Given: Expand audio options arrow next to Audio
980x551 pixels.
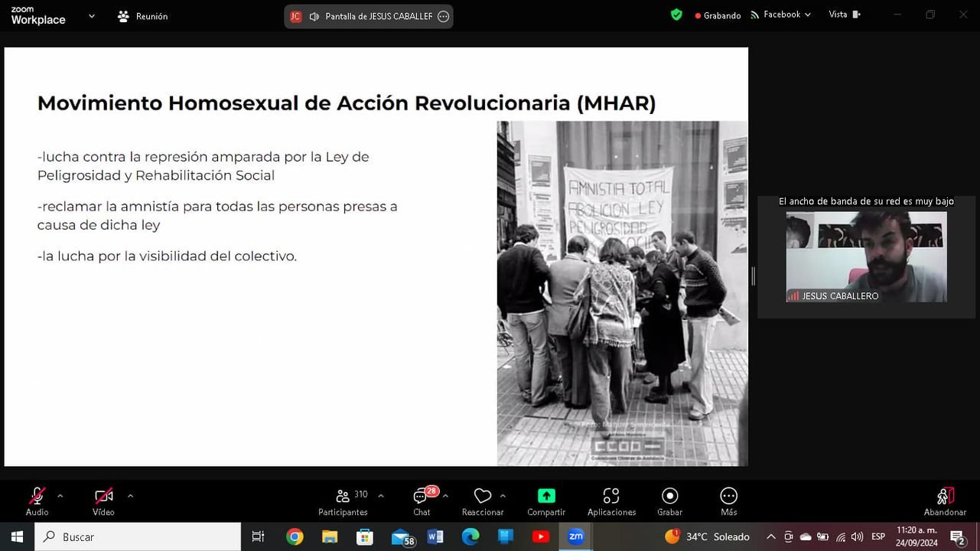Looking at the screenshot, I should (60, 496).
